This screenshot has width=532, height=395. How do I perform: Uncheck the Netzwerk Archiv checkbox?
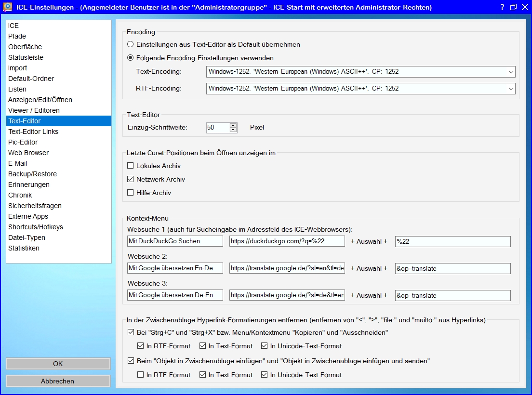click(130, 179)
